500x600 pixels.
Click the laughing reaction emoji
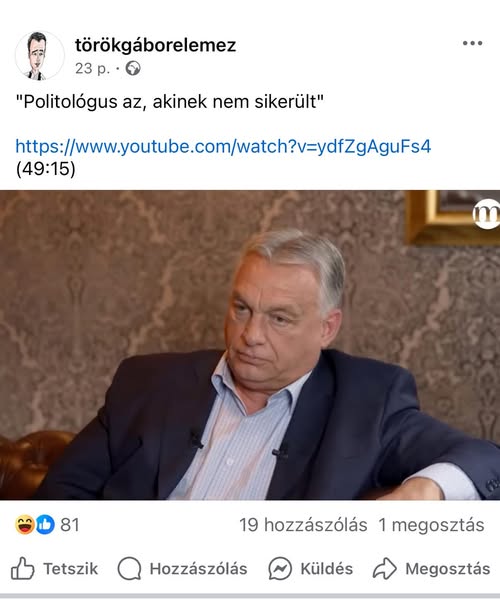(25, 525)
